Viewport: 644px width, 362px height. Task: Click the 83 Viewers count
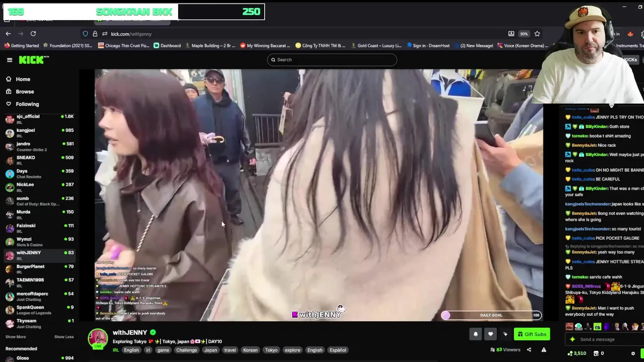(x=505, y=350)
